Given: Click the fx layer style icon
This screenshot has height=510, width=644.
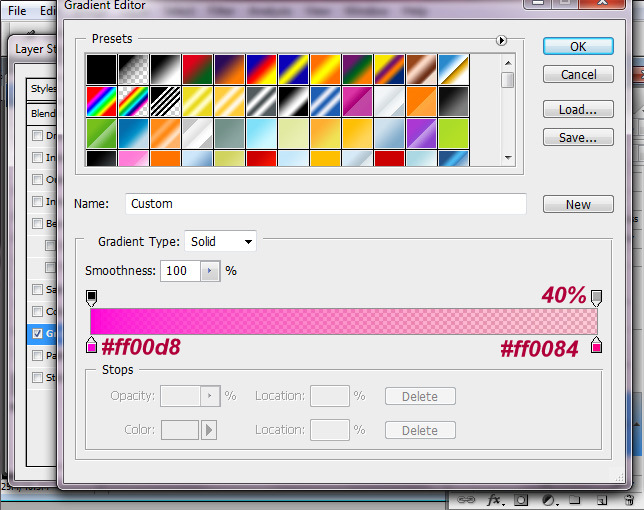Looking at the screenshot, I should 494,499.
